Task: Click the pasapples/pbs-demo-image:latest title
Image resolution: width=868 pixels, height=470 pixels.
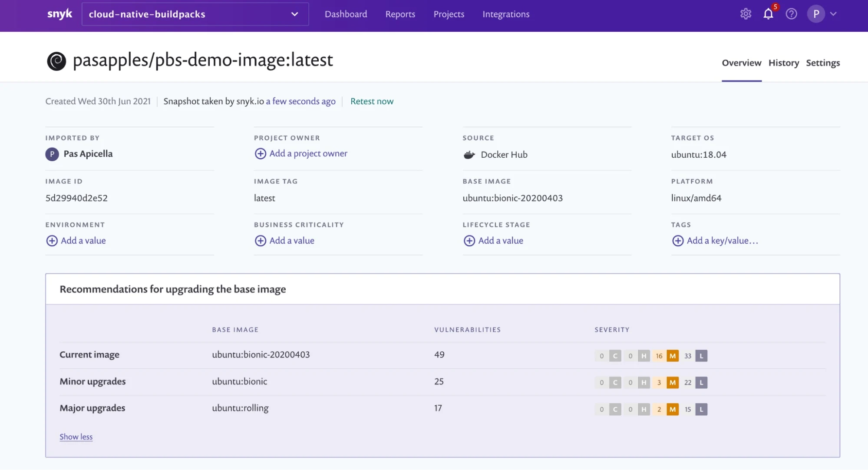Action: coord(203,60)
